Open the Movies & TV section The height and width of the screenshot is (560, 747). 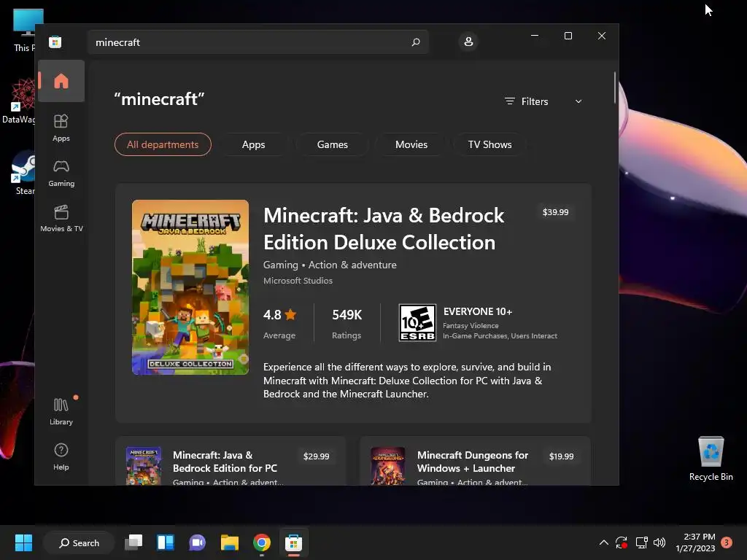tap(61, 219)
